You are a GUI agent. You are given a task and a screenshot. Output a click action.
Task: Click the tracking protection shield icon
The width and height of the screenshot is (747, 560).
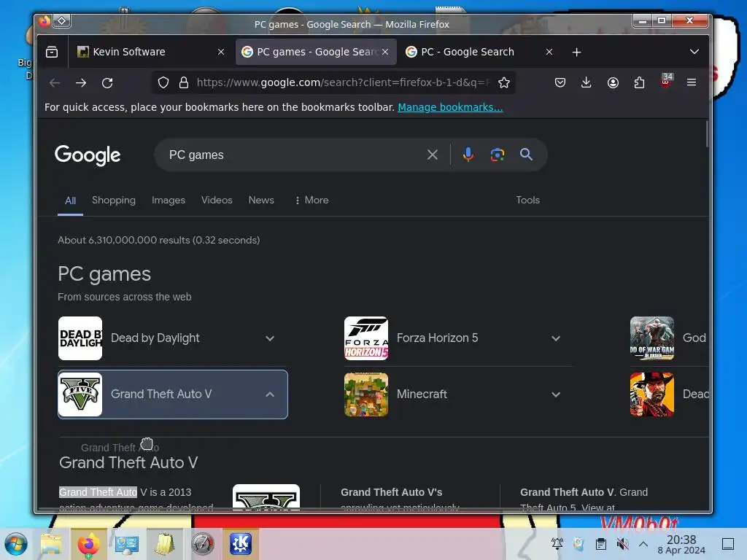click(x=163, y=83)
